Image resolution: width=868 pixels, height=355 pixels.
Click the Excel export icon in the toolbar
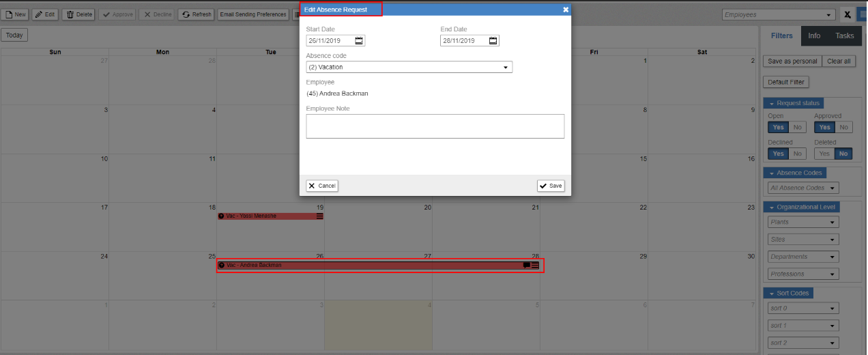[847, 14]
